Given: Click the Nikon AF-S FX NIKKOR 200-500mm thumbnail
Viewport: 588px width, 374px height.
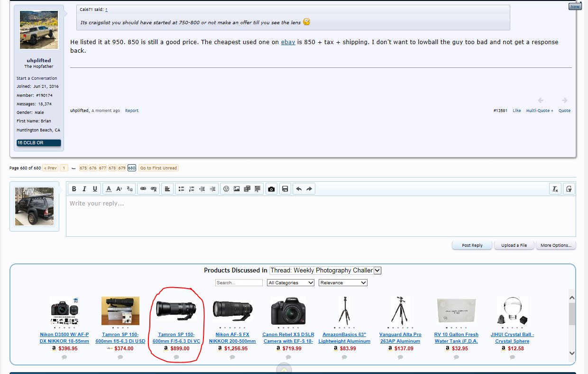Looking at the screenshot, I should (x=232, y=311).
